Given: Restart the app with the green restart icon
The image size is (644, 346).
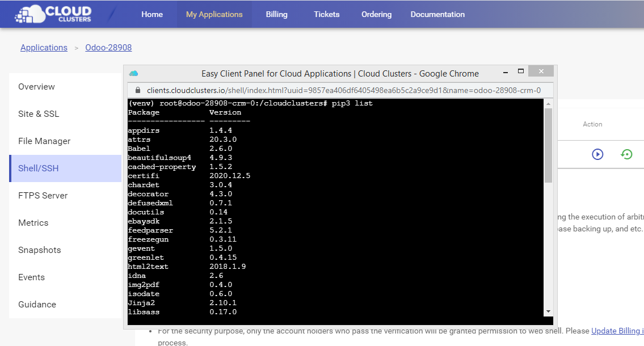Looking at the screenshot, I should tap(627, 154).
